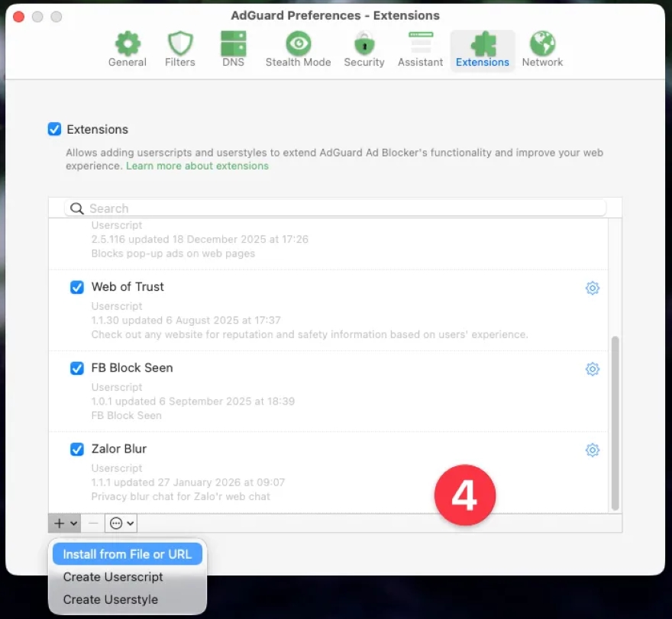Disable the main Extensions checkbox
672x619 pixels.
coord(54,129)
